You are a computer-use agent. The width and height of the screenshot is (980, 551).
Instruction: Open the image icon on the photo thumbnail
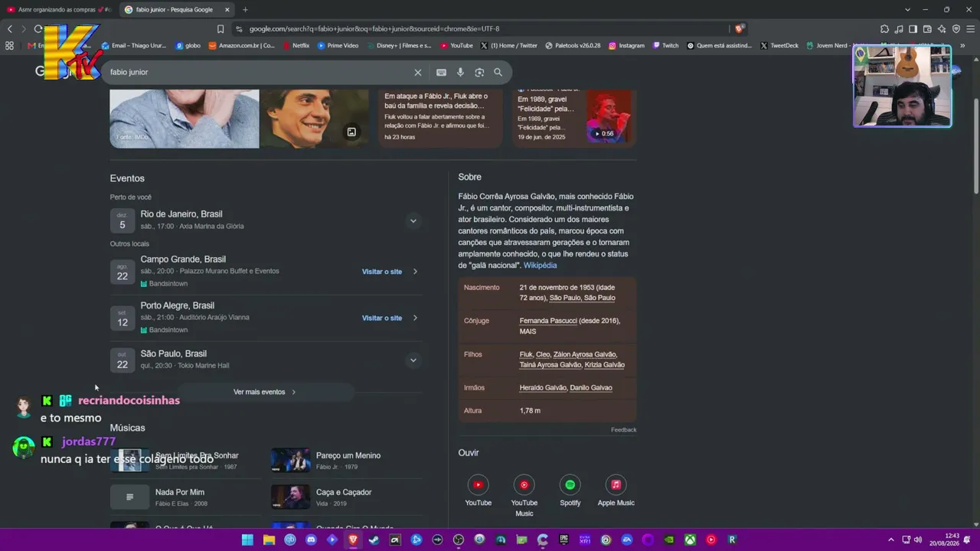351,132
